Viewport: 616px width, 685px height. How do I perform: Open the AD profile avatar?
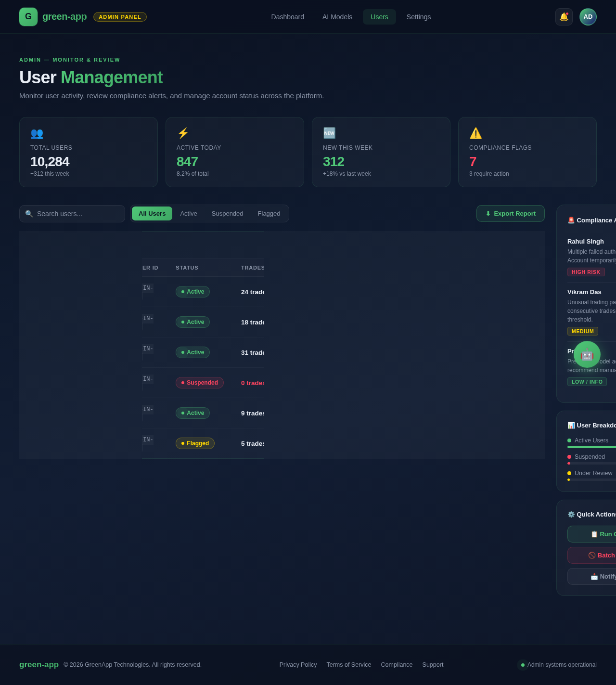[x=588, y=17]
